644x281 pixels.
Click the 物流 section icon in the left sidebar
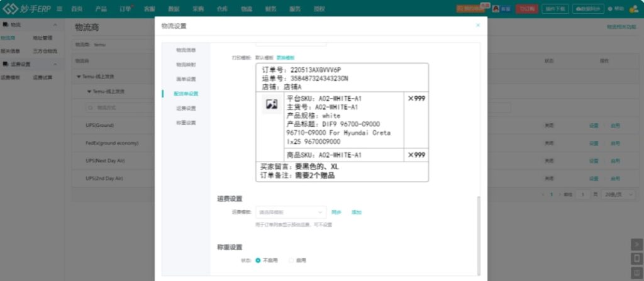tap(5, 25)
